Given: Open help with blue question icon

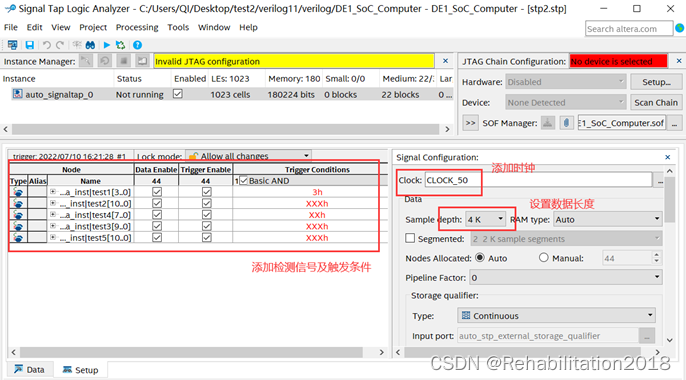Looking at the screenshot, I should [x=137, y=45].
